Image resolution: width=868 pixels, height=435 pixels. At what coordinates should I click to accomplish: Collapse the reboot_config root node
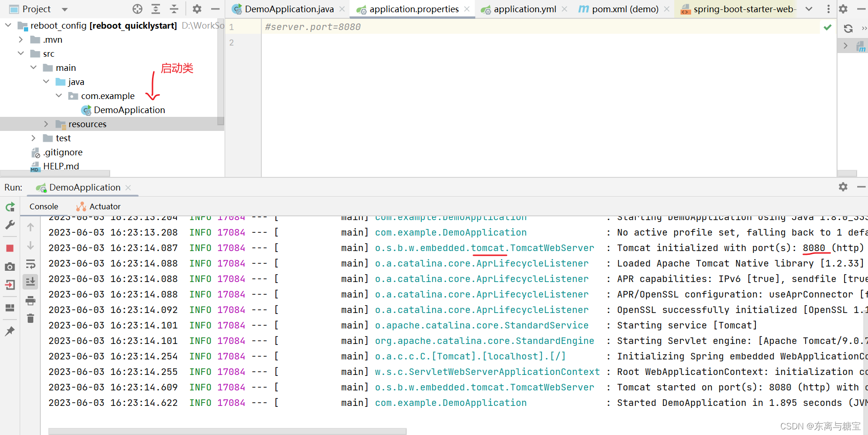tap(8, 25)
